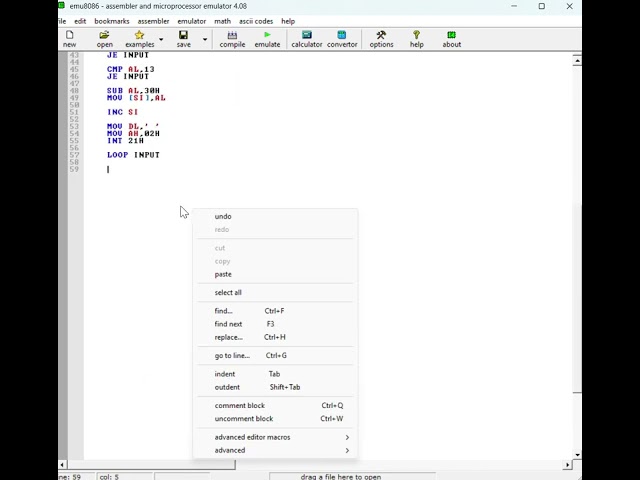Open the math menu

[x=222, y=21]
